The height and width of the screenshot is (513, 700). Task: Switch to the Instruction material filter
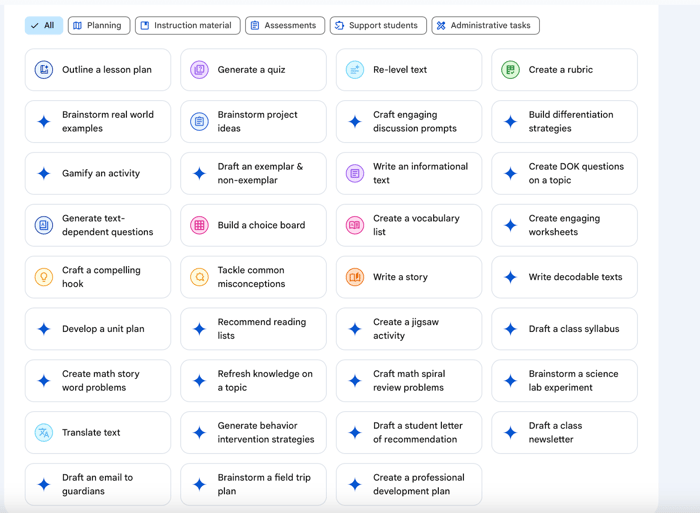click(x=187, y=26)
